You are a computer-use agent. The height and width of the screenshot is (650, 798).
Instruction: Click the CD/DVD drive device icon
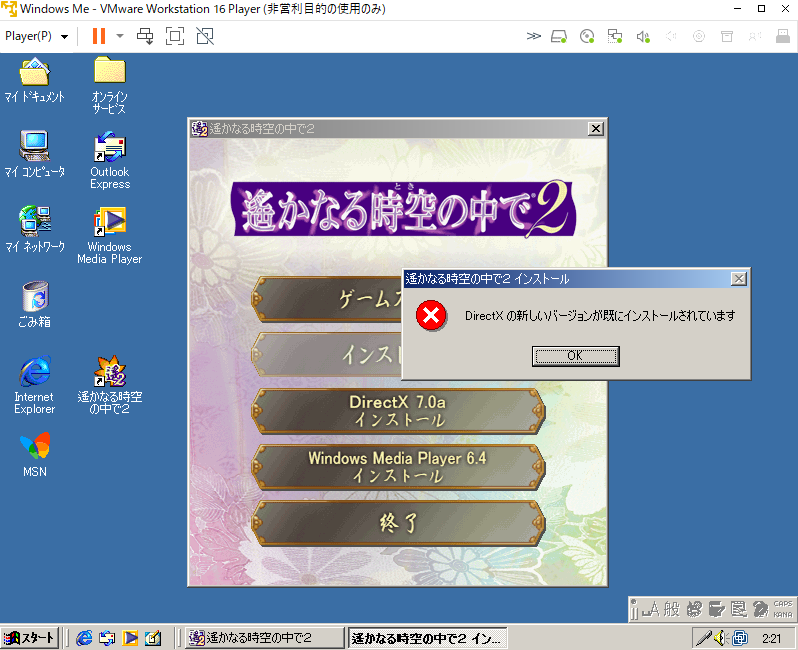tap(587, 36)
